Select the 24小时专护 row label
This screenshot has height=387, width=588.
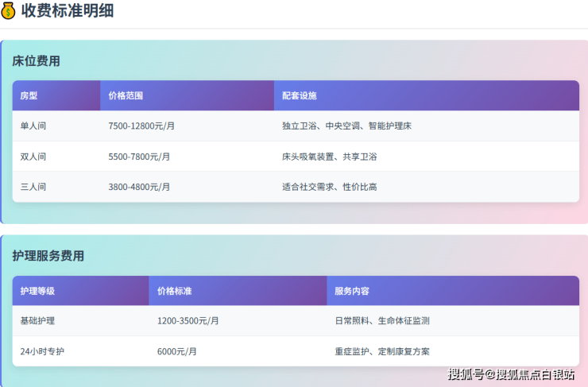tap(42, 351)
